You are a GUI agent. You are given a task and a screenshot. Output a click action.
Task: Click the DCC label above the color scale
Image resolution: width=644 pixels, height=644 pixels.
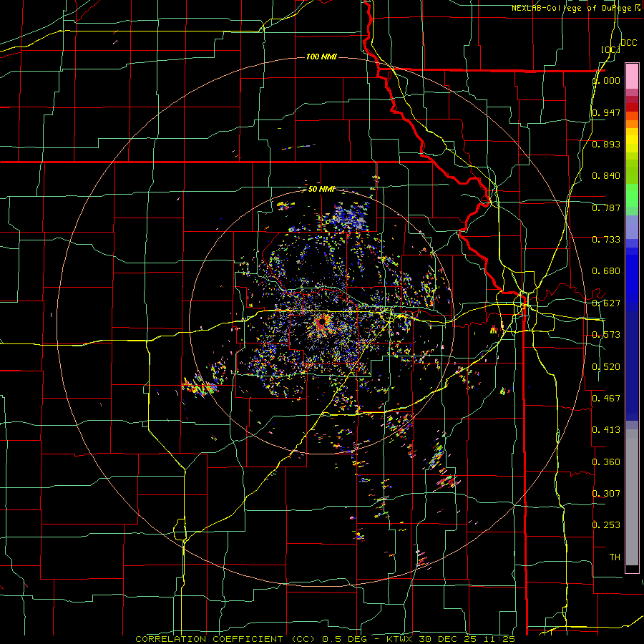coord(628,43)
